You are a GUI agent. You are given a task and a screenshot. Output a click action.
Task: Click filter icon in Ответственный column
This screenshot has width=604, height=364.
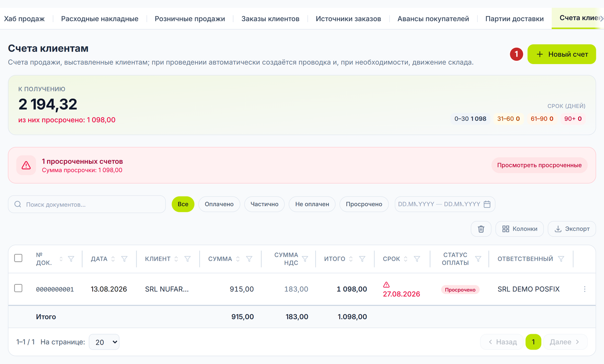(561, 259)
